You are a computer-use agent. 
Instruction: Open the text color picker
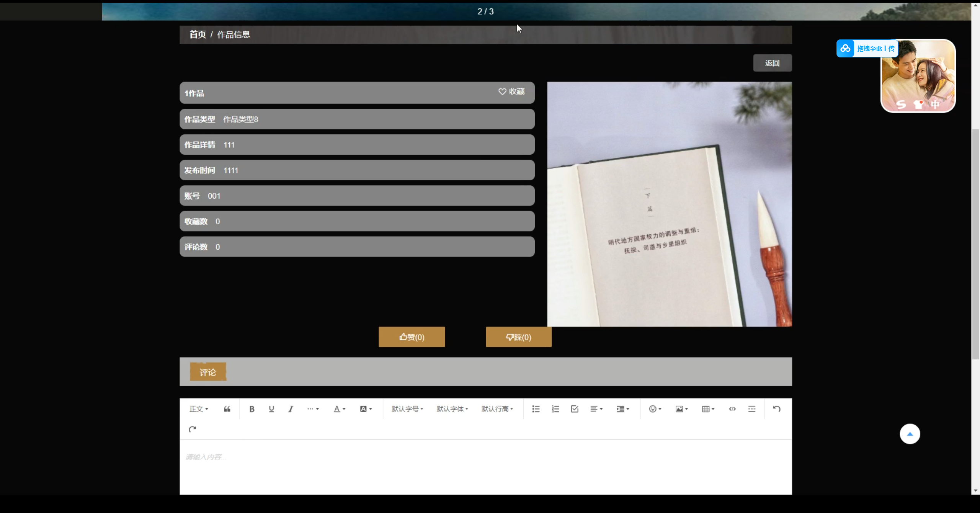click(x=339, y=409)
